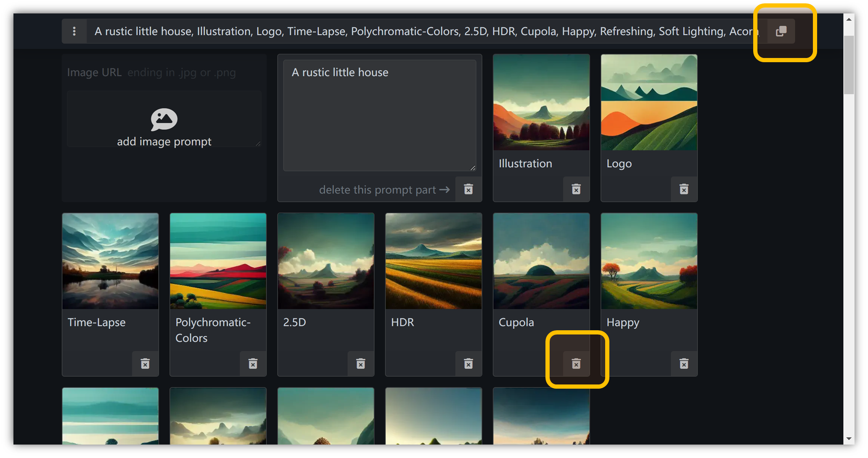Viewport: 868px width, 458px height.
Task: Remove the HDR prompt card
Action: point(468,363)
